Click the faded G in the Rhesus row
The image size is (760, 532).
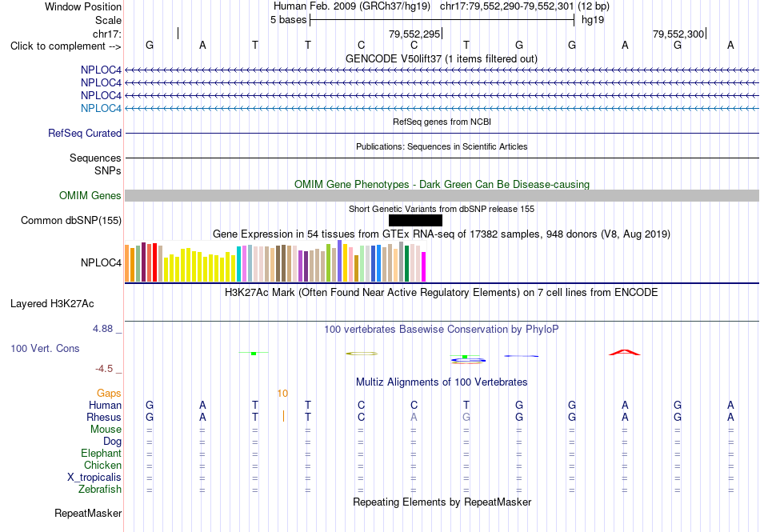coord(466,417)
